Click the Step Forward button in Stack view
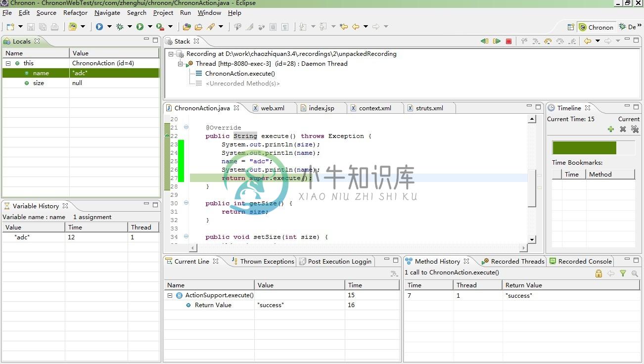Image resolution: width=644 pixels, height=364 pixels. [x=497, y=41]
